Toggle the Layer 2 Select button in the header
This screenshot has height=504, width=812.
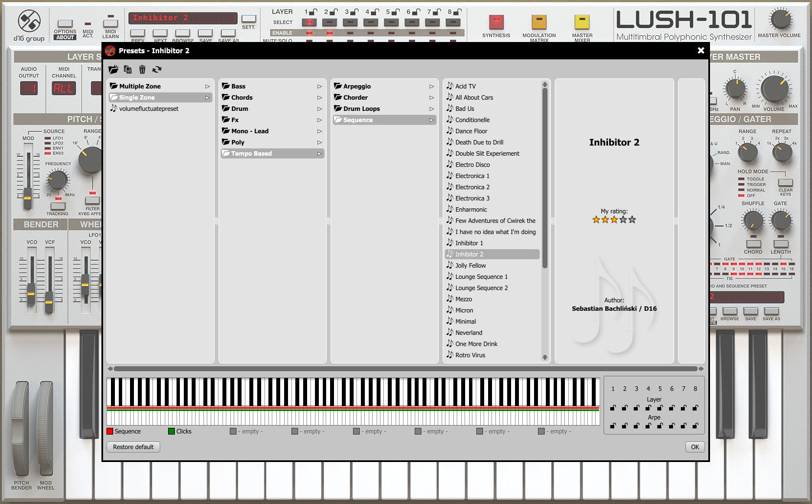(x=330, y=22)
